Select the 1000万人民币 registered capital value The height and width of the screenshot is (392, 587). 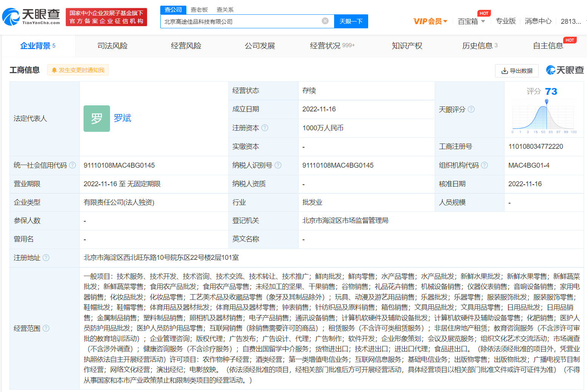[323, 128]
